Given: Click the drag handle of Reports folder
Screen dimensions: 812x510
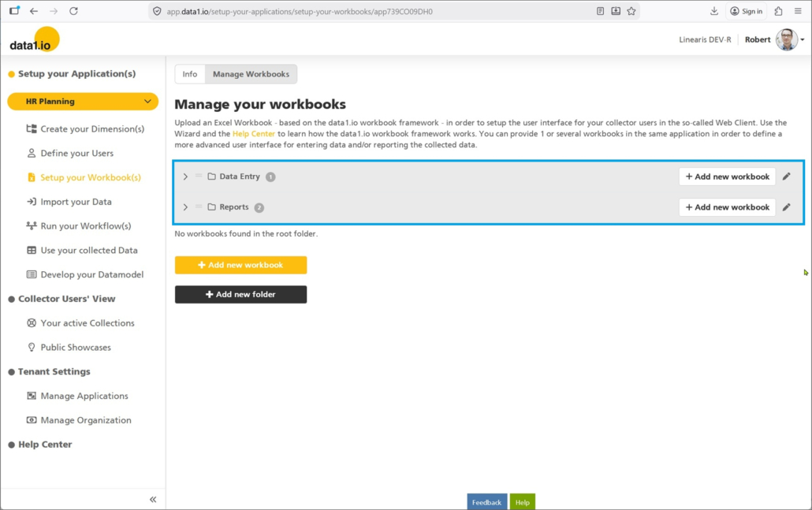Looking at the screenshot, I should (199, 207).
